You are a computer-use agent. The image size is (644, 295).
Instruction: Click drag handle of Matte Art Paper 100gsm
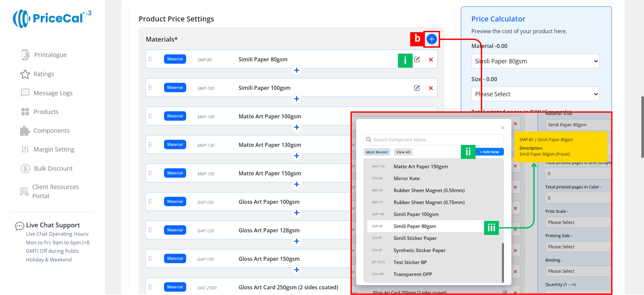click(x=150, y=116)
